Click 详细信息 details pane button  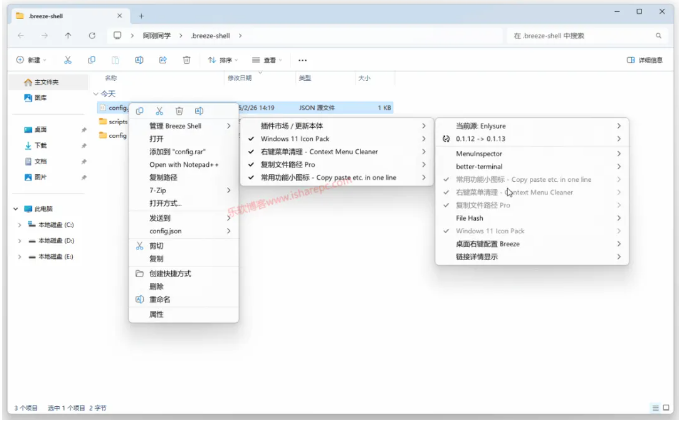coord(645,60)
